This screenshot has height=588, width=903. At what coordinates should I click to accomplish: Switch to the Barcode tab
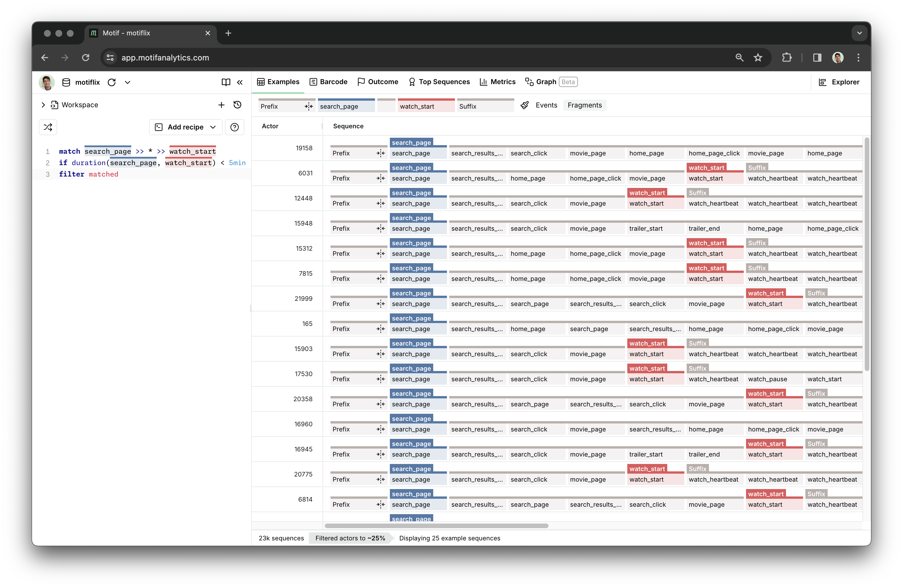pos(328,82)
